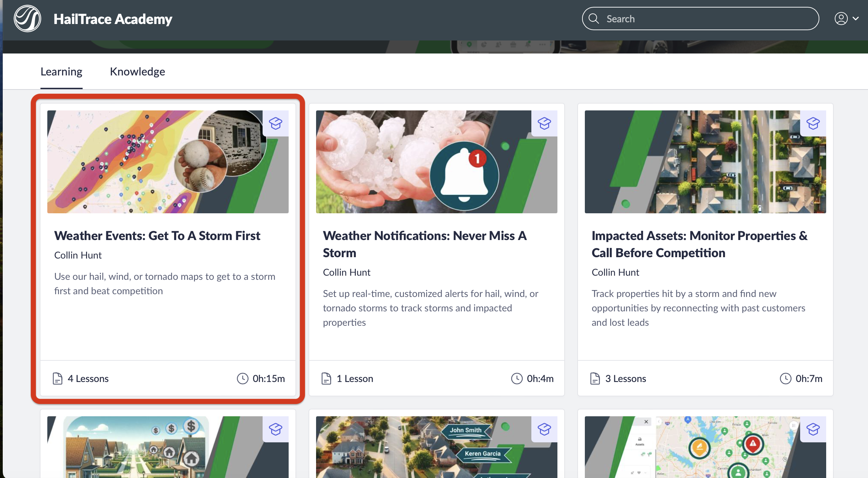Screen dimensions: 868x478
Task: Focus the Search input field
Action: 700,19
